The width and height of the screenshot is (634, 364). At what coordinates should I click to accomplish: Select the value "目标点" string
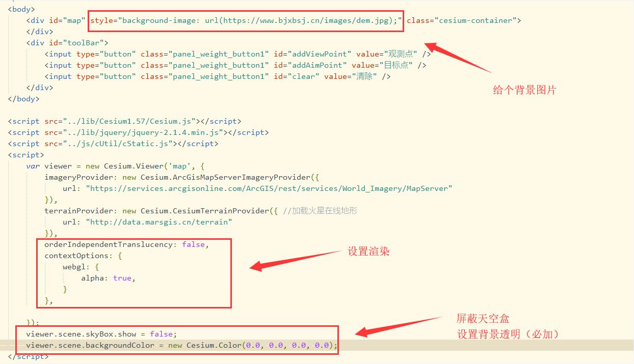395,65
